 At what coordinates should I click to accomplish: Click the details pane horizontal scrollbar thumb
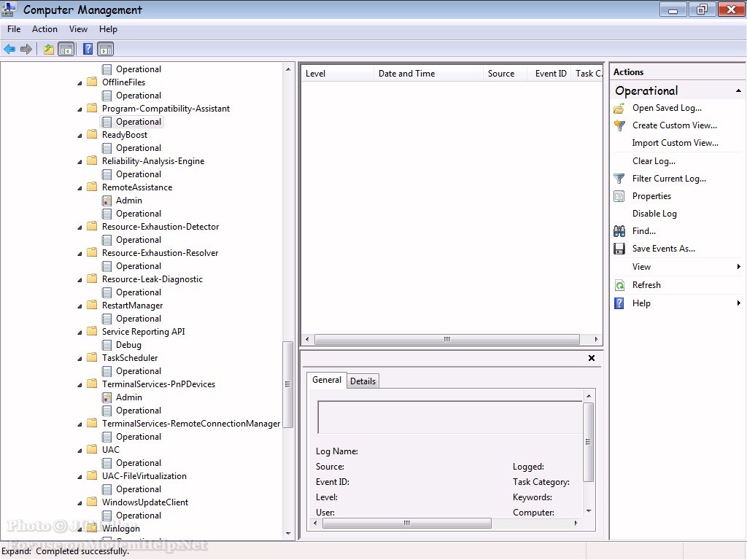click(407, 524)
